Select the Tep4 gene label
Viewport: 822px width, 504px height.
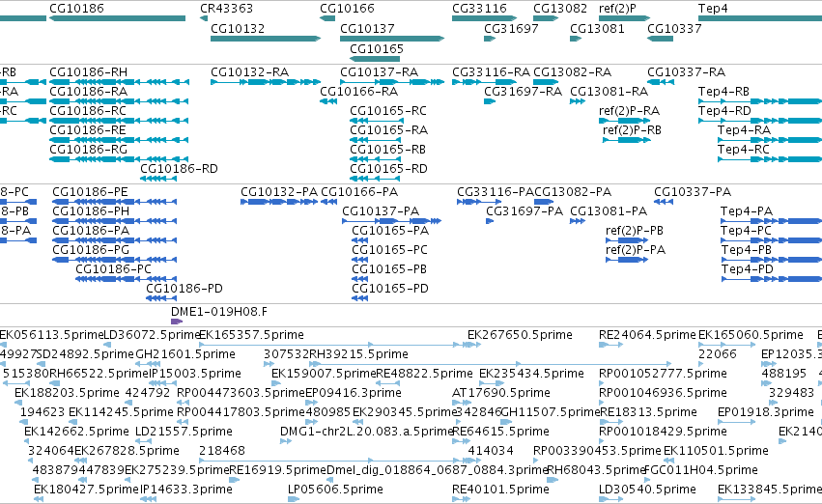click(x=713, y=9)
